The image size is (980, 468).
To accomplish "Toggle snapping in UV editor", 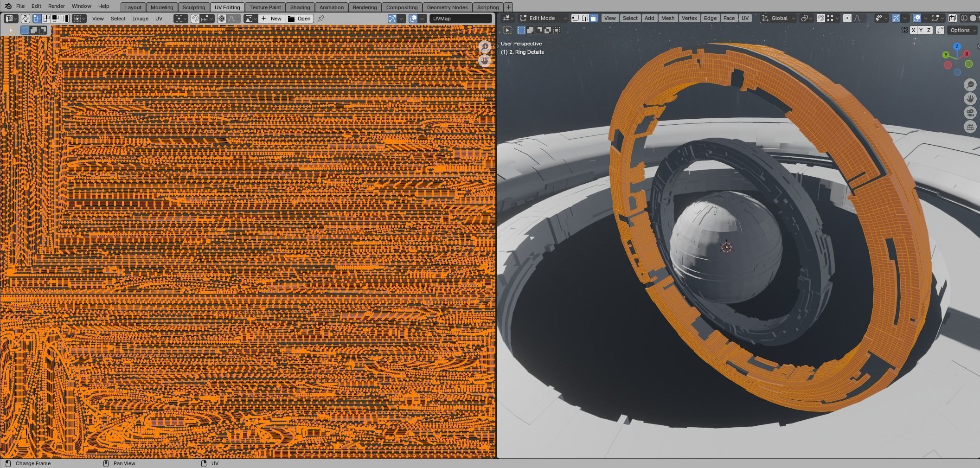I will click(x=195, y=19).
